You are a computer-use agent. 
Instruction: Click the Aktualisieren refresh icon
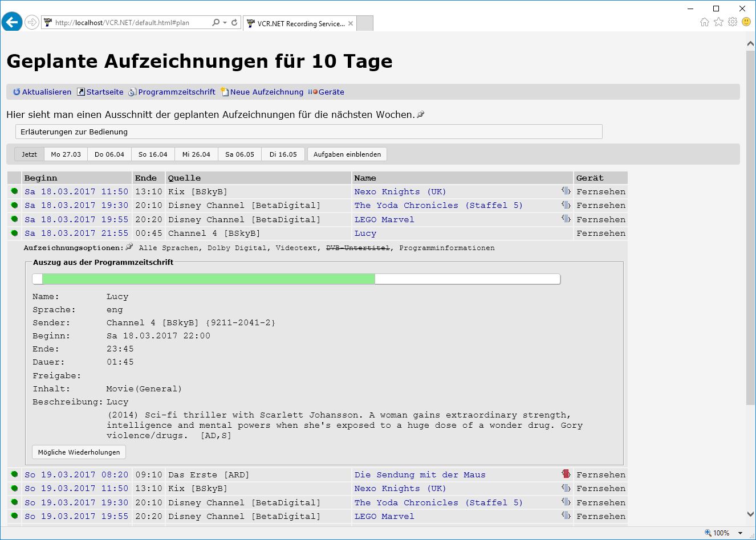[x=17, y=92]
